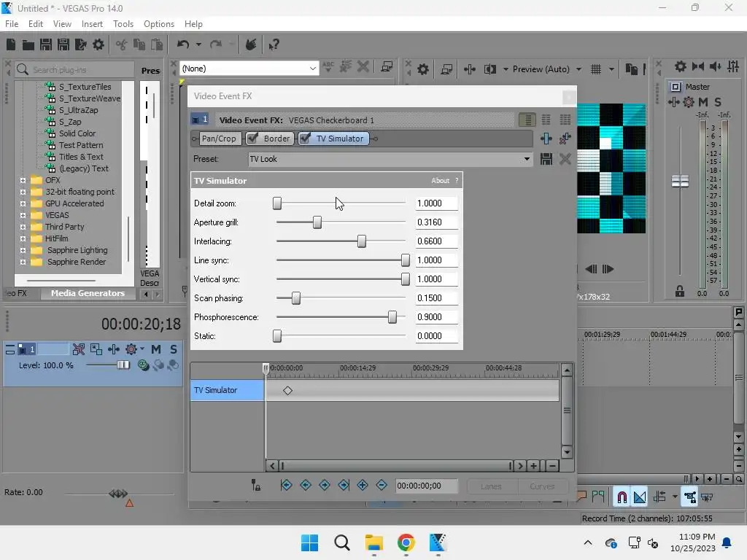Click the New project icon
Image resolution: width=747 pixels, height=560 pixels.
click(x=11, y=44)
